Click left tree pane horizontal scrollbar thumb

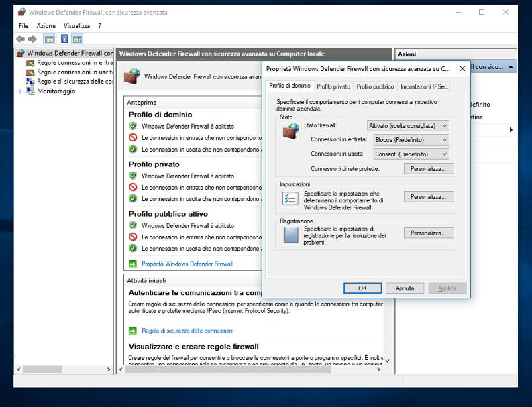point(42,369)
